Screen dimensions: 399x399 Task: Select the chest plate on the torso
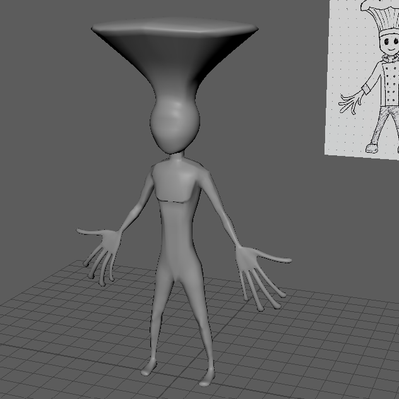pos(174,183)
